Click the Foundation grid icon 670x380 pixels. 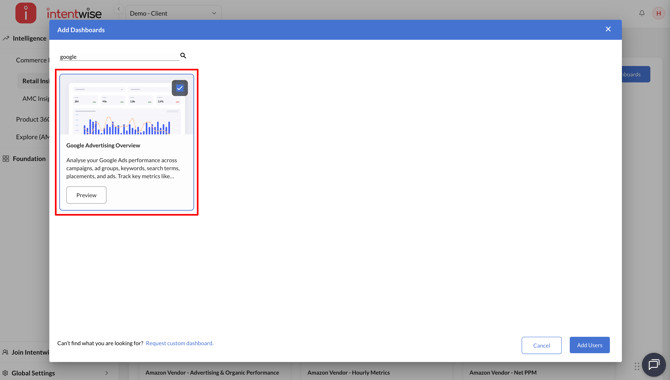[6, 159]
